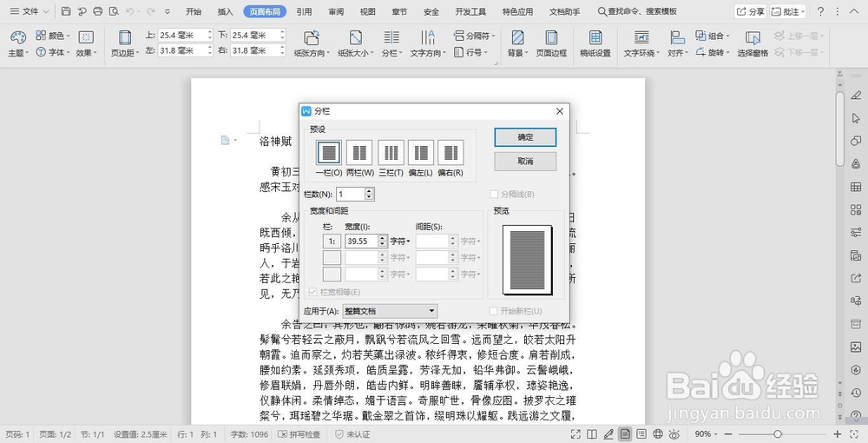Click the table icon in right sidebar
The image size is (868, 443).
(x=856, y=187)
